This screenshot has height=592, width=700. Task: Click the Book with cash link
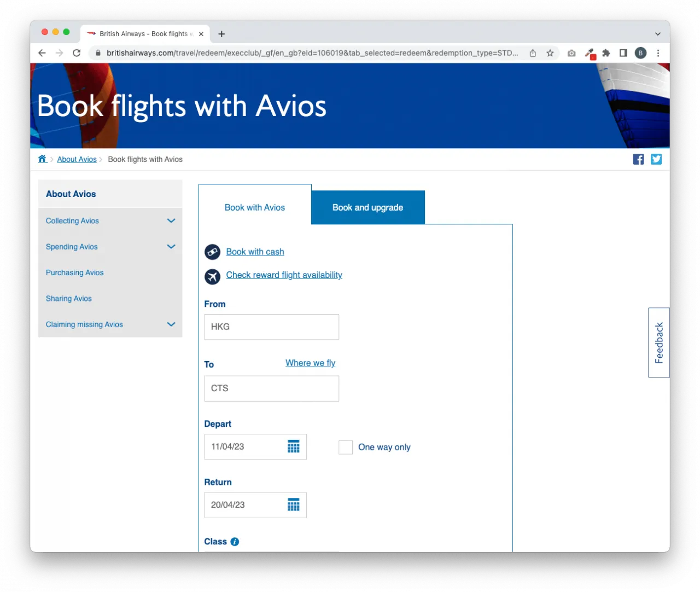click(255, 252)
